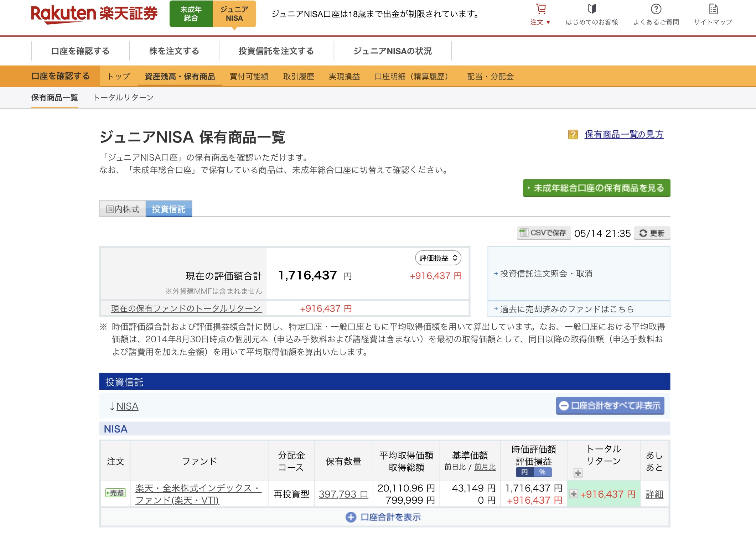756x535 pixels.
Task: Jump to the NISA section link
Action: pos(127,406)
